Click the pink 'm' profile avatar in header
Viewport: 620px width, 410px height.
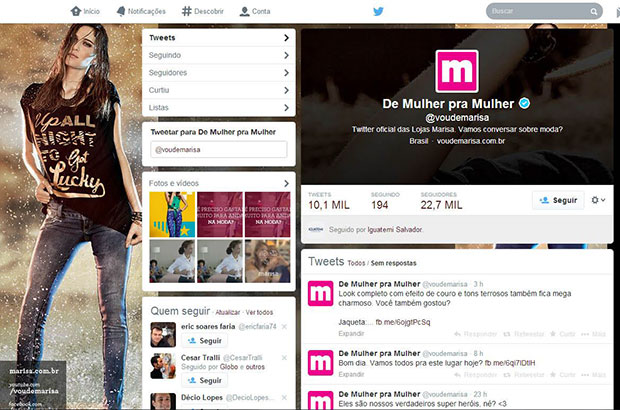tap(457, 71)
